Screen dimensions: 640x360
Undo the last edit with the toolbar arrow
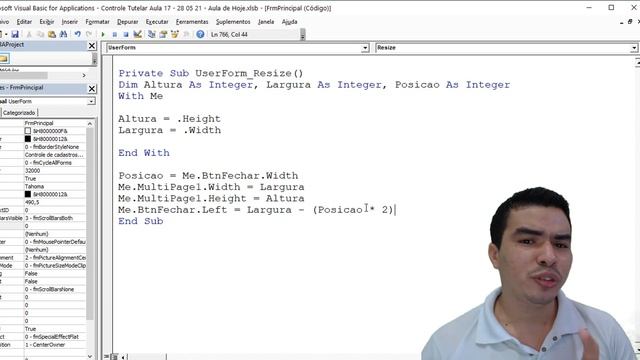click(78, 34)
